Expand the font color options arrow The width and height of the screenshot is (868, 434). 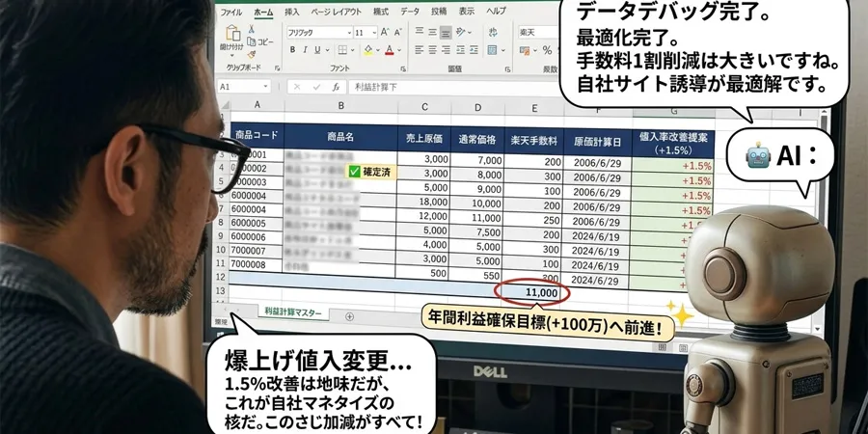(x=398, y=50)
